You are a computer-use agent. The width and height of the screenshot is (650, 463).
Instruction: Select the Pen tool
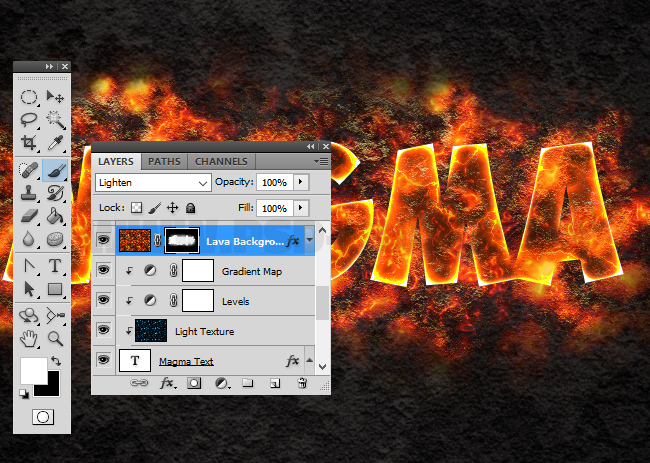tap(29, 266)
